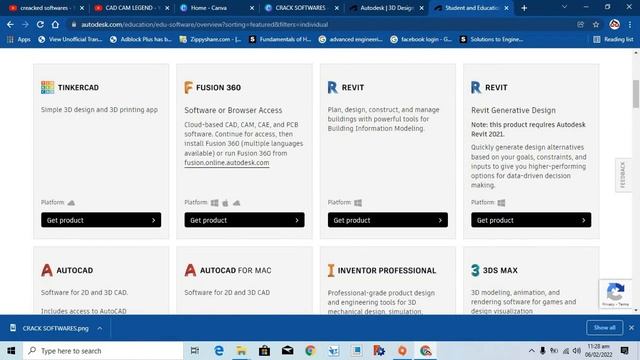Open the tab search dropdown arrow
The image size is (640, 360).
[x=564, y=7]
